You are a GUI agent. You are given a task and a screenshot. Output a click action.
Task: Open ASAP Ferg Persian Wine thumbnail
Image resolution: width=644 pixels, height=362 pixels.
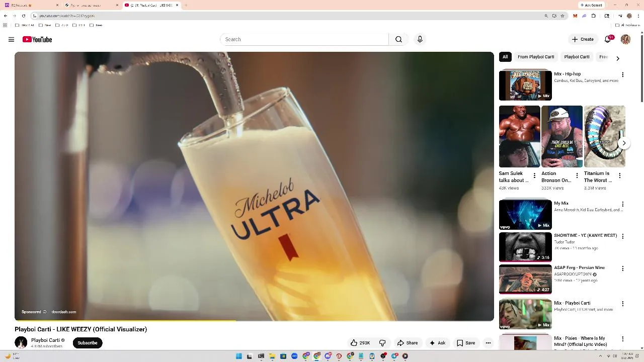tap(525, 279)
